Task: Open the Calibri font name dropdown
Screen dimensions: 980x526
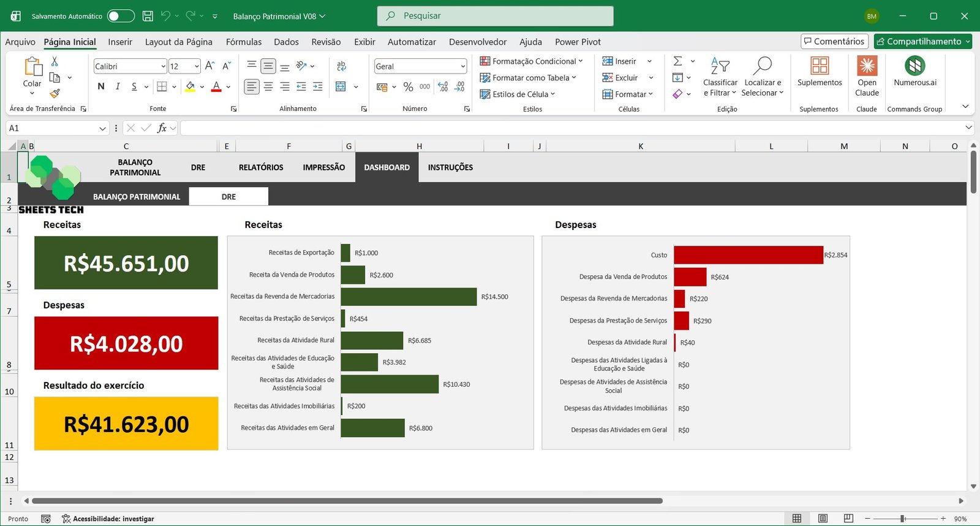Action: [163, 66]
